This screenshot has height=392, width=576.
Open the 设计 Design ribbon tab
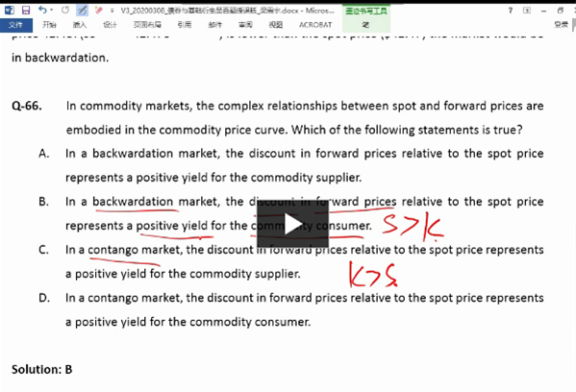pos(110,25)
